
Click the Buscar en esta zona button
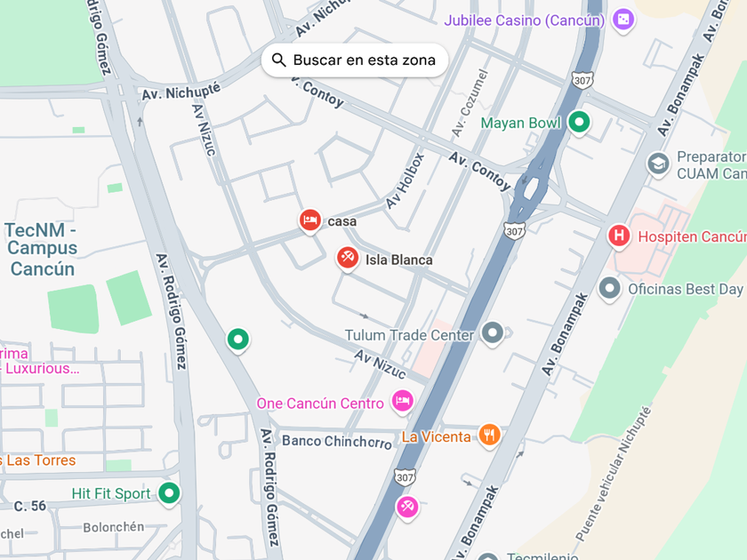[355, 60]
